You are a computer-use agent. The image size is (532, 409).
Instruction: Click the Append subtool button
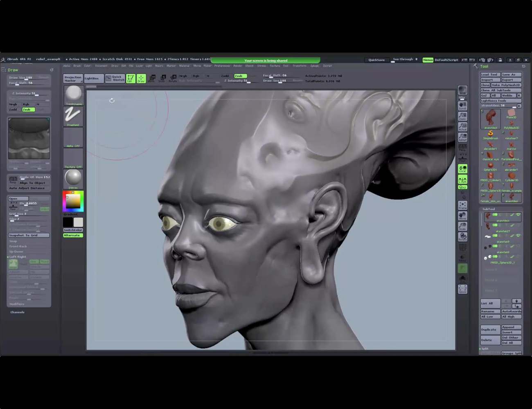pos(512,327)
